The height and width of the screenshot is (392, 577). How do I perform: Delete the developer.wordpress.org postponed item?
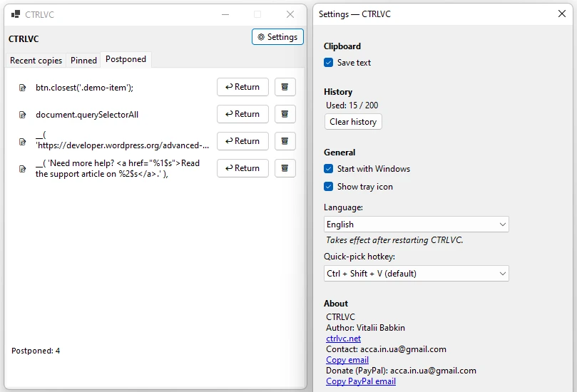tap(285, 141)
